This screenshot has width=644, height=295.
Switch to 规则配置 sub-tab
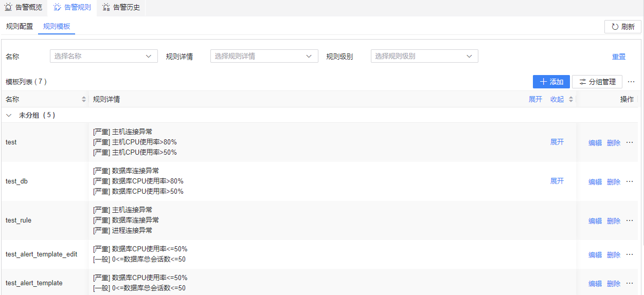[20, 26]
